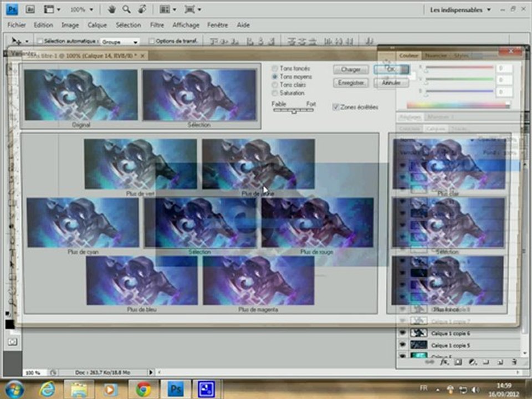Add a layer style with the fx icon
532x399 pixels.
tap(444, 362)
